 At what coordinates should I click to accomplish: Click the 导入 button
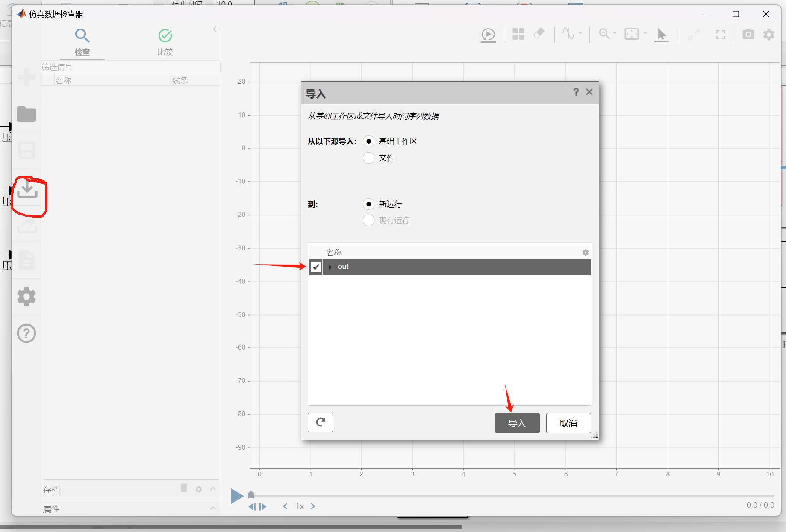point(517,423)
